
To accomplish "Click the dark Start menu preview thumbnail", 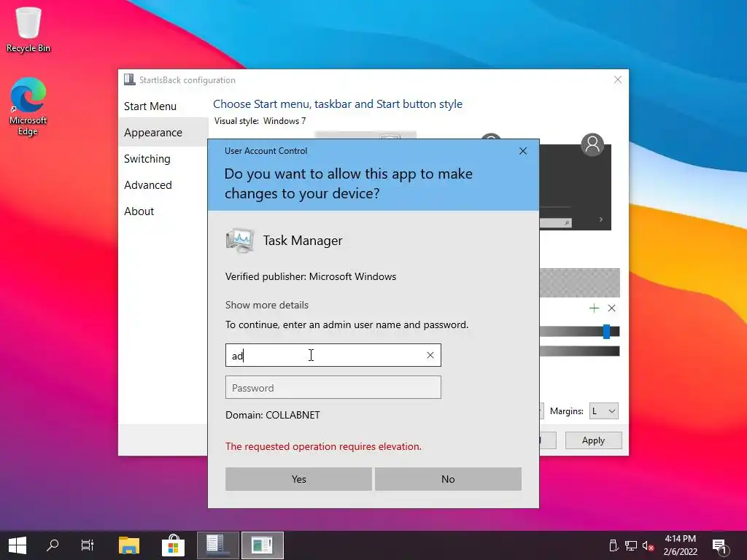I will (x=575, y=187).
